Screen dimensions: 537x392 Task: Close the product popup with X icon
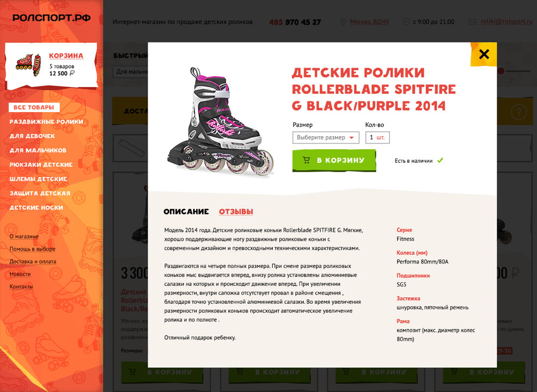coord(484,54)
